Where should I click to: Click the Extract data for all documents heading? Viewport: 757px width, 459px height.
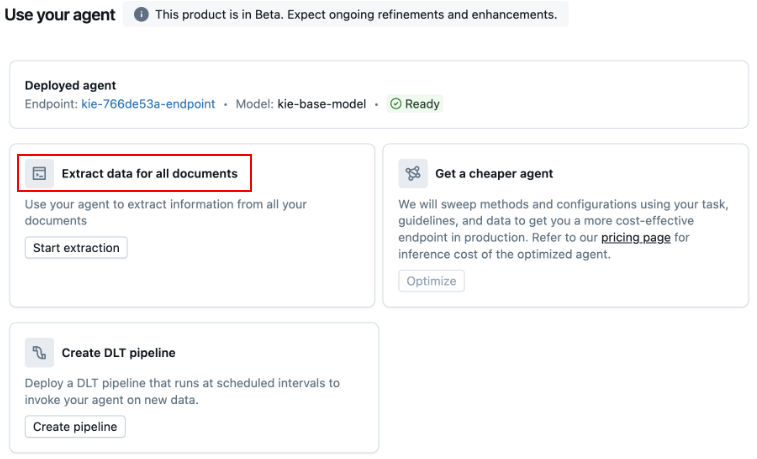150,174
